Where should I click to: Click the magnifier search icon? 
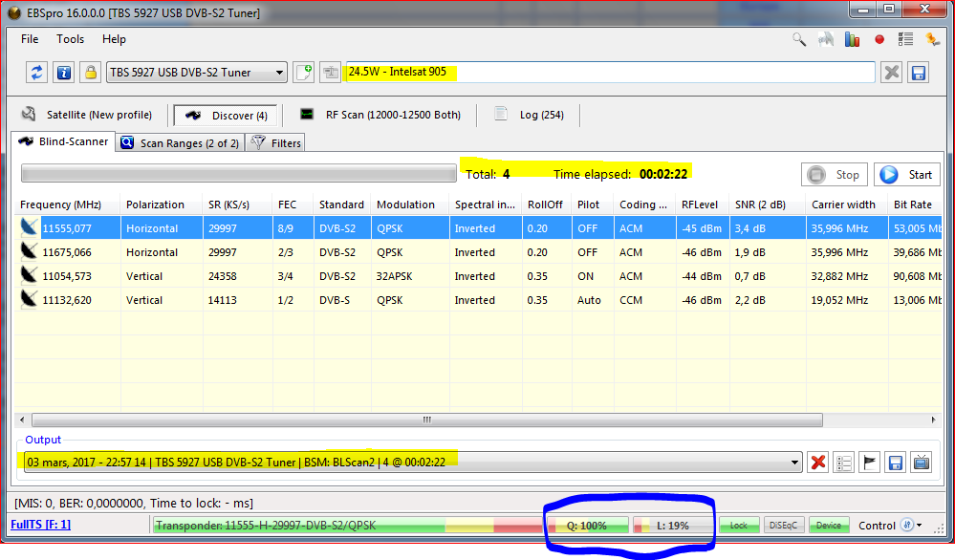pos(799,40)
